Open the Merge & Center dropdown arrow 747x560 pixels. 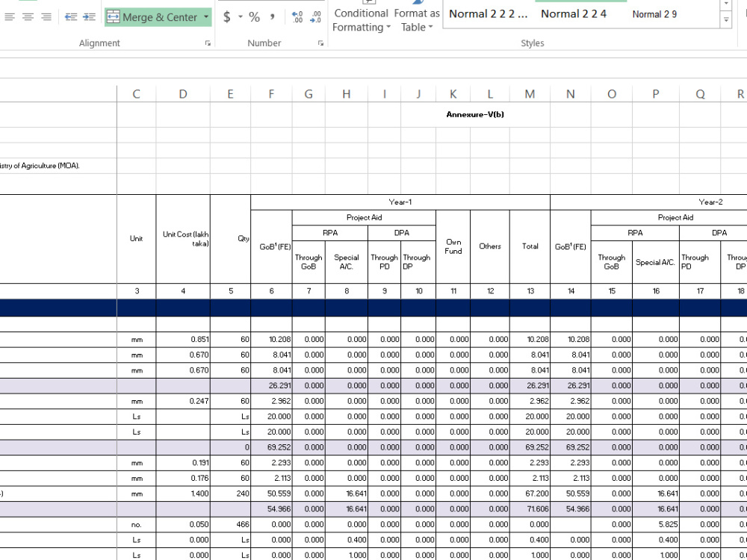click(206, 17)
